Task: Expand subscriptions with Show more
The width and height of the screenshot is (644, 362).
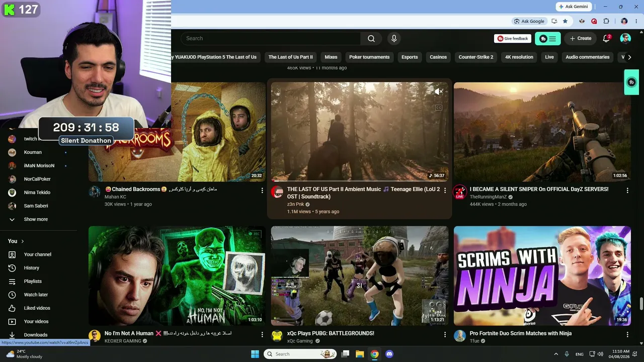Action: [36, 219]
